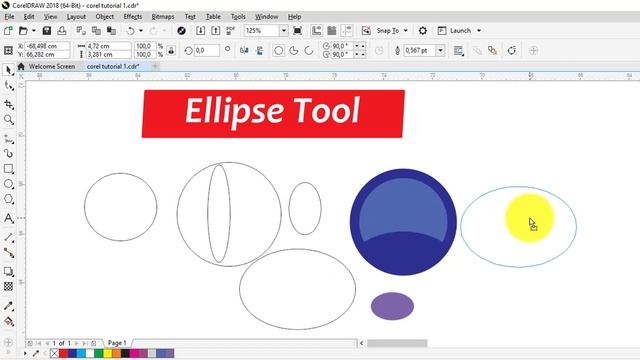
Task: Choose the full Ellipse shape mode
Action: (278, 50)
